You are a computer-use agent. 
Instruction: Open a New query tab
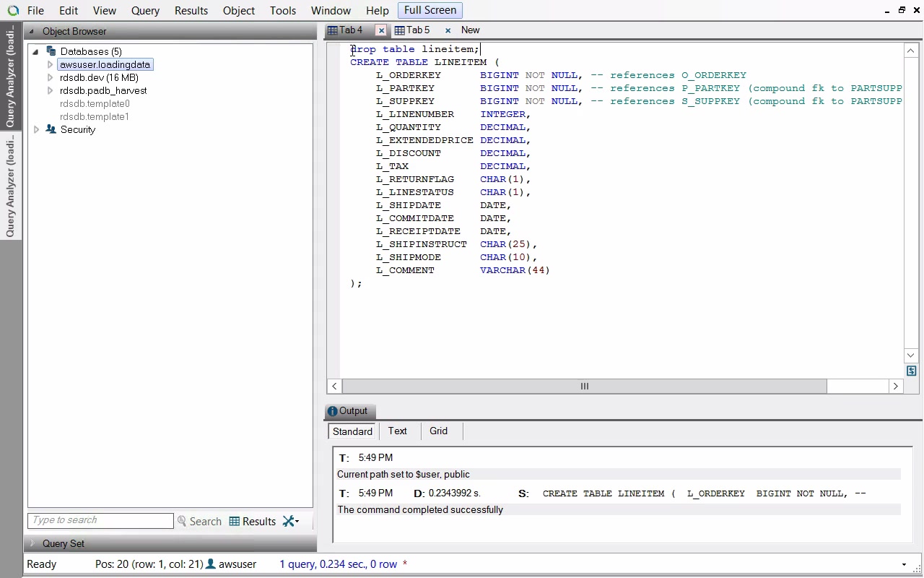[470, 30]
